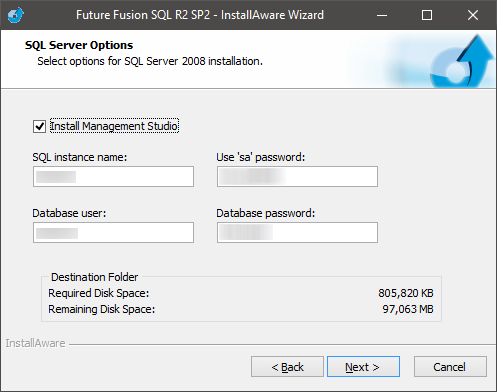Click the installer icon in title bar
Screen dimensions: 497x392
pyautogui.click(x=16, y=15)
